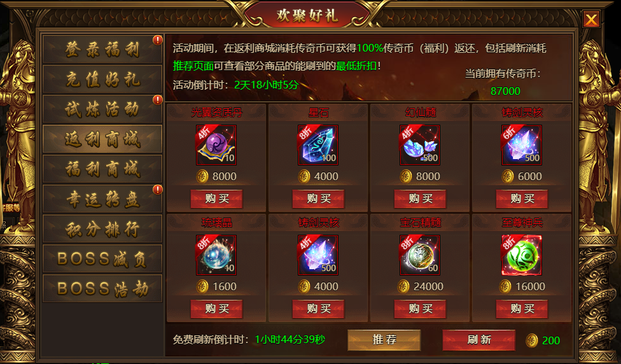Close the 欢聚好礼 window with X

[591, 19]
